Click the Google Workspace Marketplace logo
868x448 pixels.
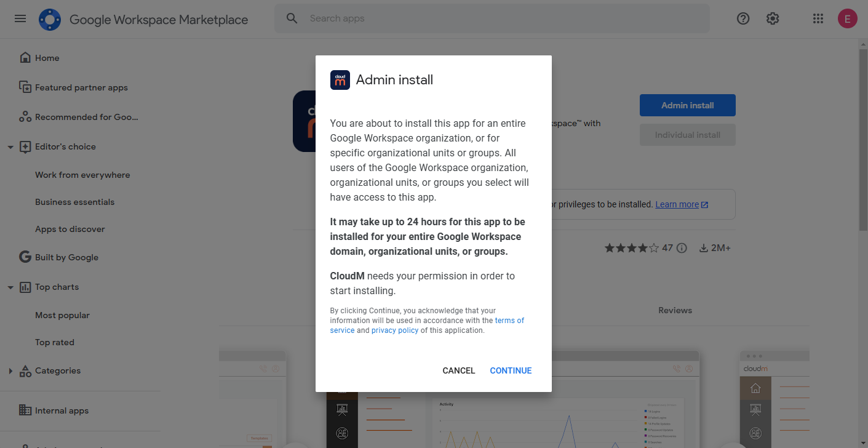(50, 20)
